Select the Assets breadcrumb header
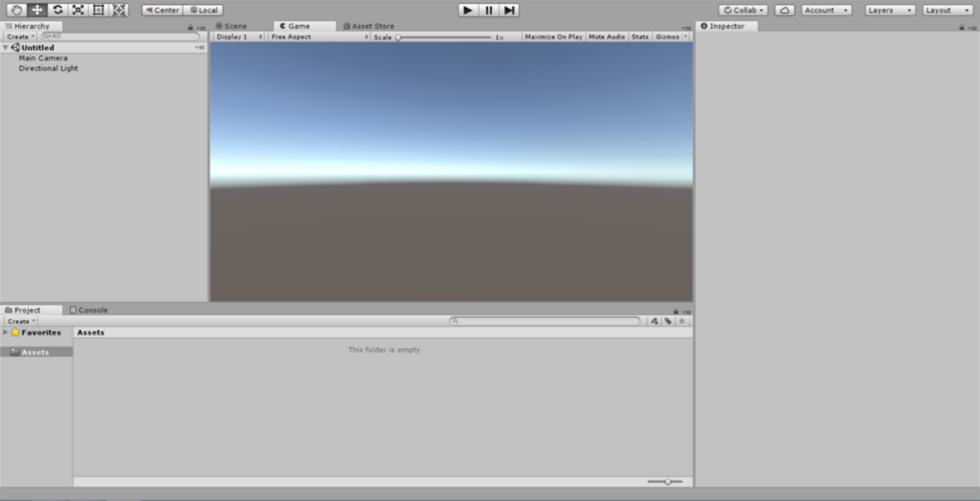This screenshot has height=501, width=980. click(90, 332)
